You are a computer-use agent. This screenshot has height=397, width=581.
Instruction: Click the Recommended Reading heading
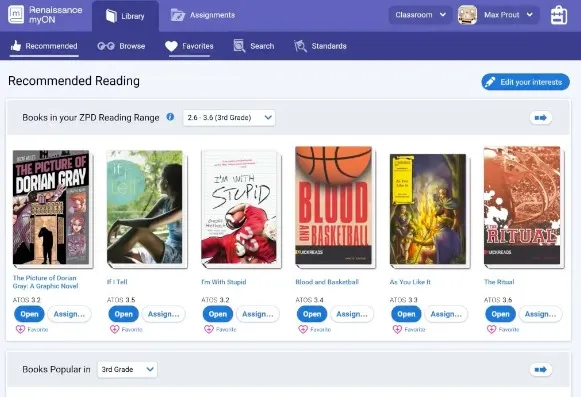(74, 81)
